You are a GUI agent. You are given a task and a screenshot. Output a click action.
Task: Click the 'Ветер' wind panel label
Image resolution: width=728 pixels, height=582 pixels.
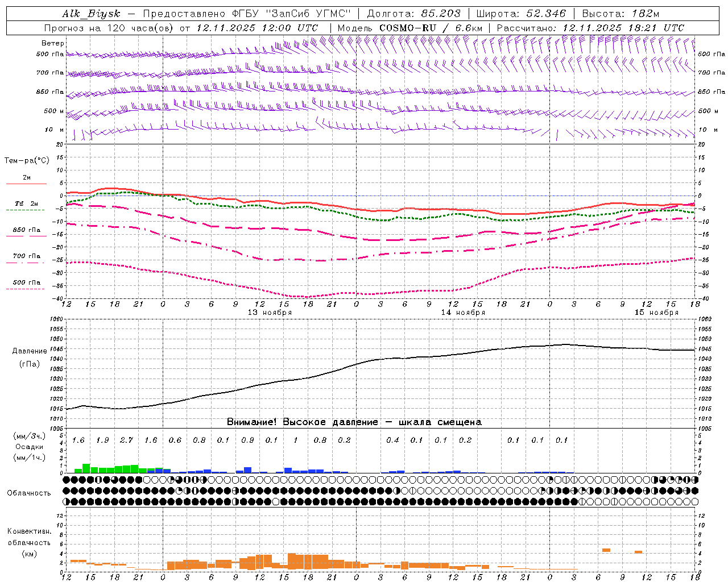tap(53, 43)
